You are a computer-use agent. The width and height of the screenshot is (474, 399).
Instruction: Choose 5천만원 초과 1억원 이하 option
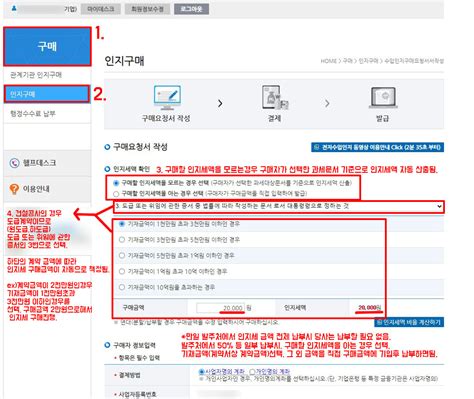[122, 256]
